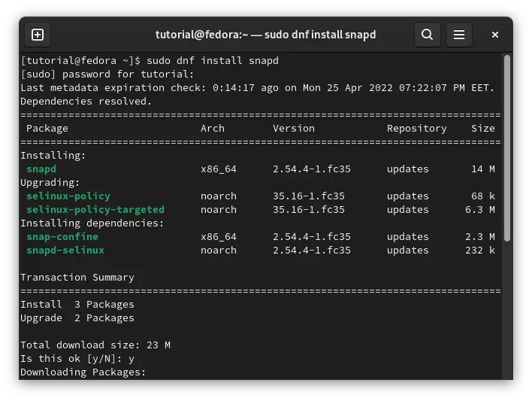Screen dimensions: 532x401
Task: Click the 'x86_64' arch of snap-confine
Action: click(219, 236)
